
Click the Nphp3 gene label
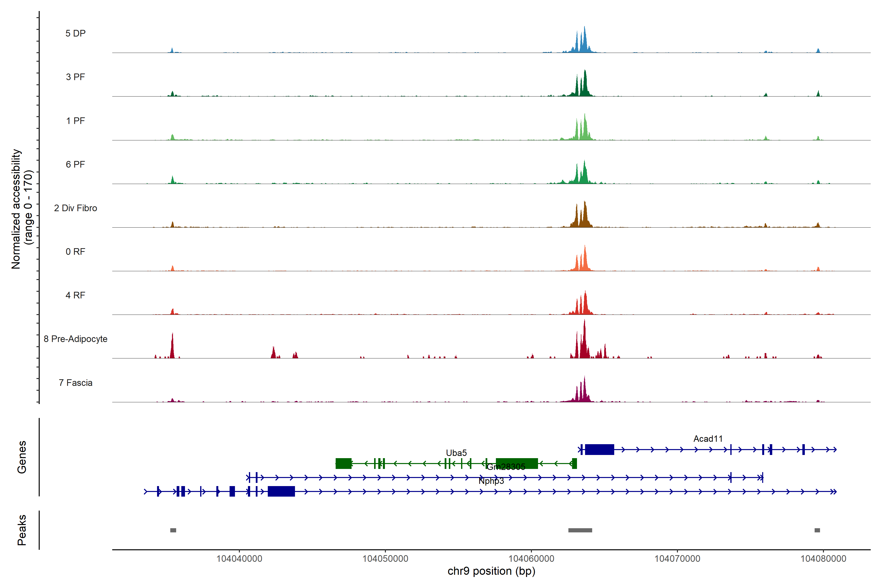491,481
